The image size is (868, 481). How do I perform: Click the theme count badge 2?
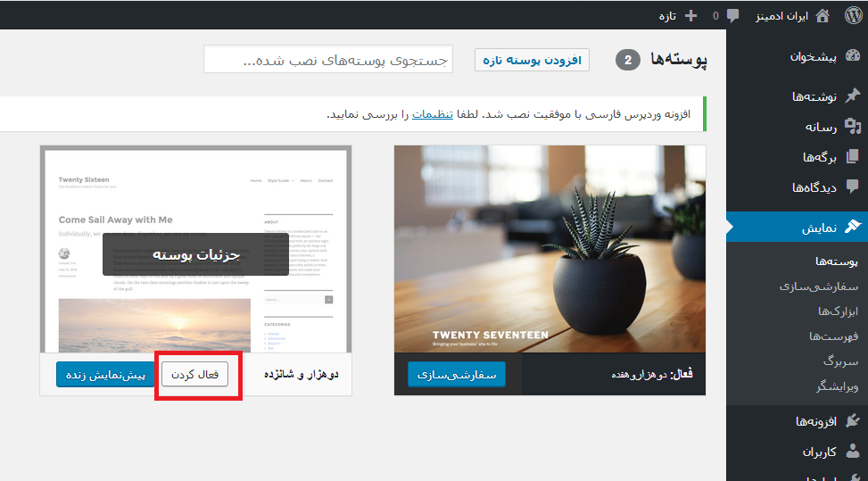[x=628, y=60]
